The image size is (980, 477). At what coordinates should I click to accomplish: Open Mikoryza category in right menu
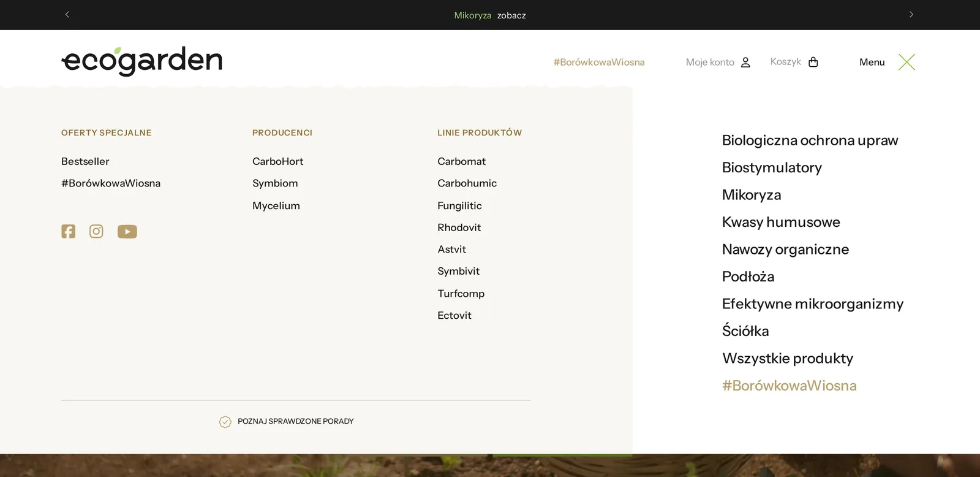click(752, 195)
